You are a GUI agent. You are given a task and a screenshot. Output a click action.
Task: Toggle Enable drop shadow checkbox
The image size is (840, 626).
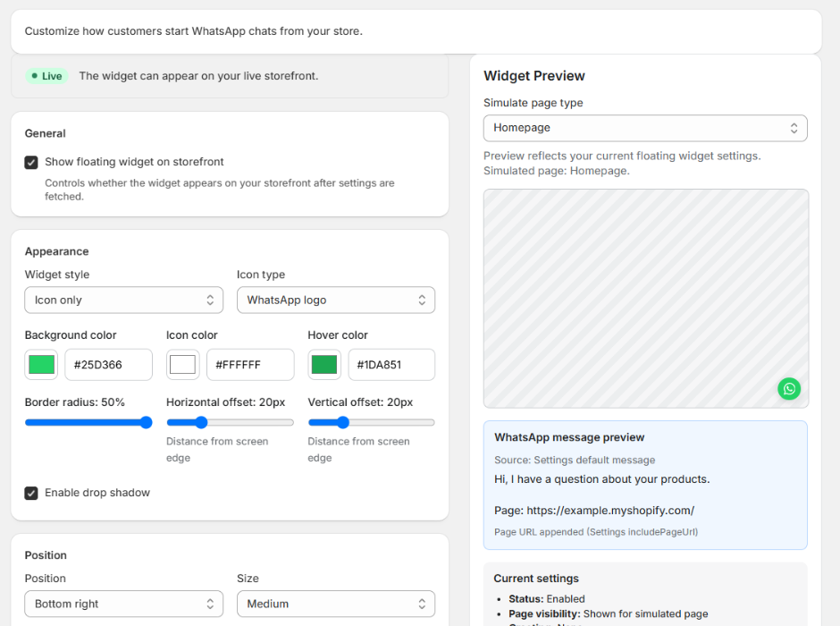pyautogui.click(x=31, y=493)
